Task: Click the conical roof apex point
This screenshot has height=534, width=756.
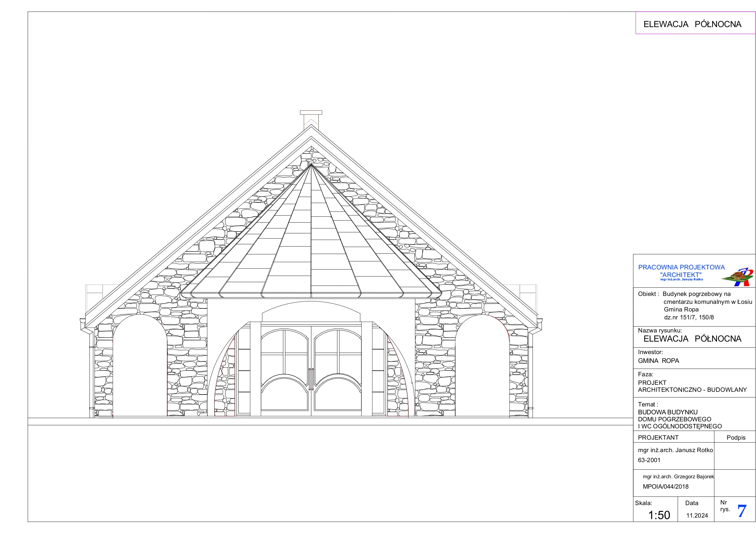Action: tap(311, 164)
